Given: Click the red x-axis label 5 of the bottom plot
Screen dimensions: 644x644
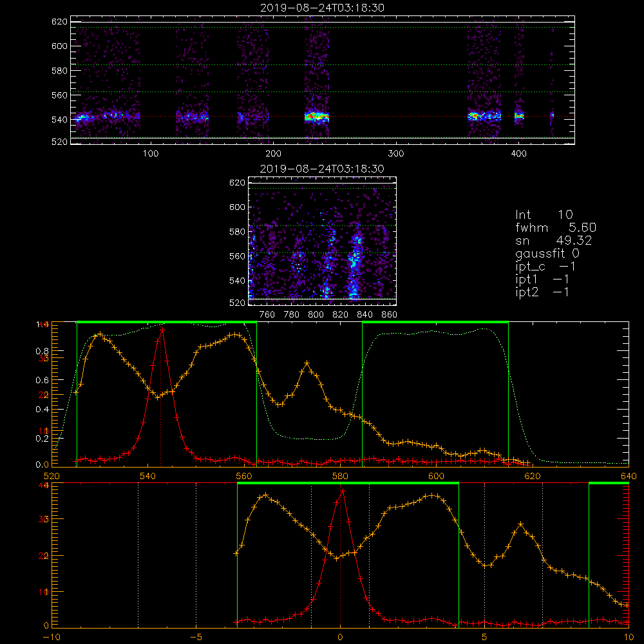Looking at the screenshot, I should pyautogui.click(x=485, y=638).
